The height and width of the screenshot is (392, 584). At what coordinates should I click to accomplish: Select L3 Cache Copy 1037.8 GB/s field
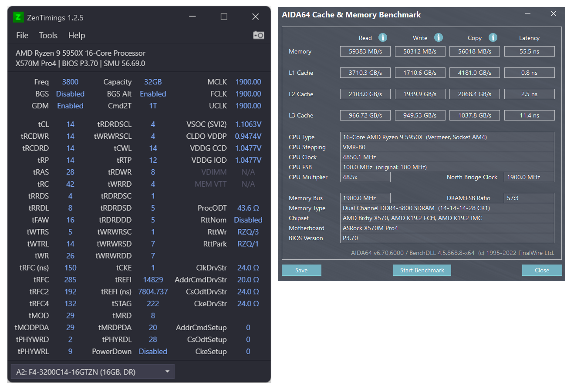click(475, 115)
